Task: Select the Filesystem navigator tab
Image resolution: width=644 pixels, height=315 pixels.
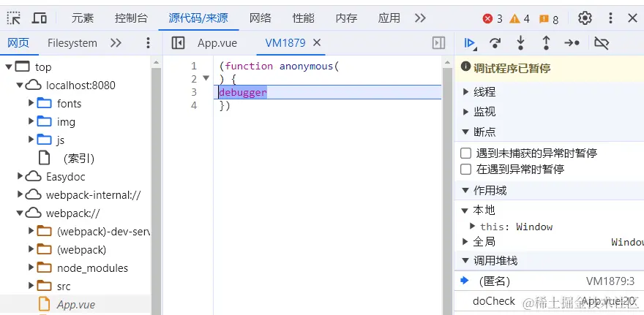Action: tap(72, 42)
